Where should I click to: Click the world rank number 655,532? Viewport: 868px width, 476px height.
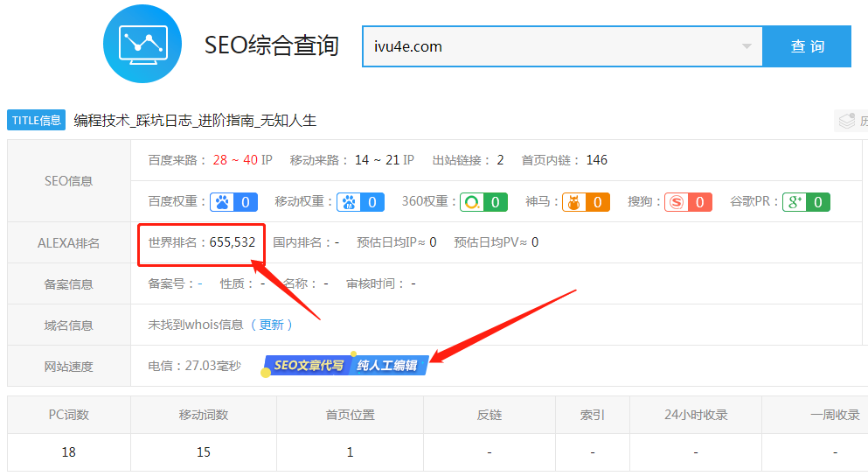(233, 242)
